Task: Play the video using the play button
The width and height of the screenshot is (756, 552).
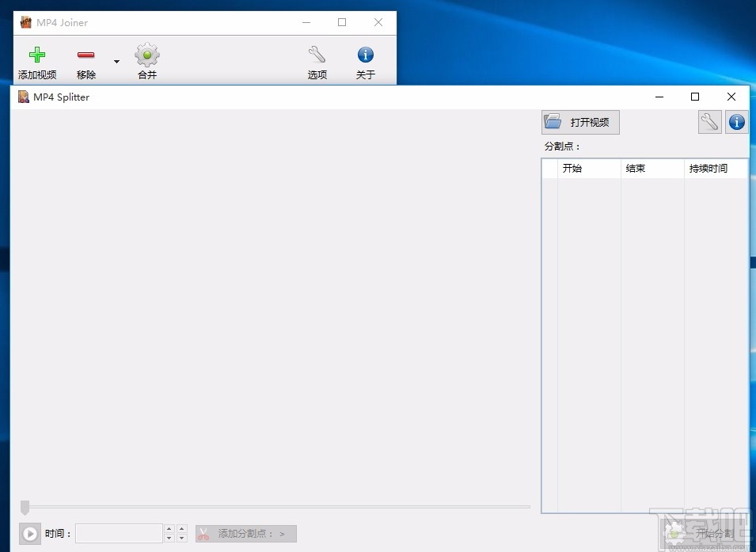Action: [x=29, y=534]
